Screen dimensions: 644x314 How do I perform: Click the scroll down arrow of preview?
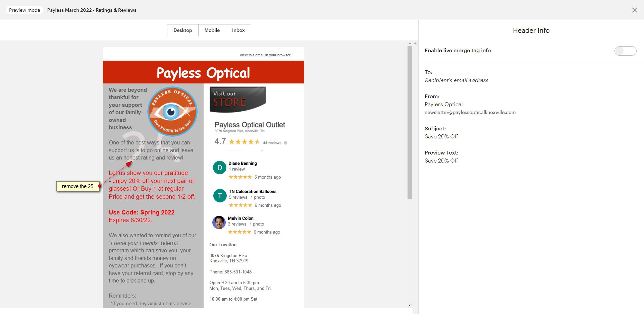click(x=410, y=305)
